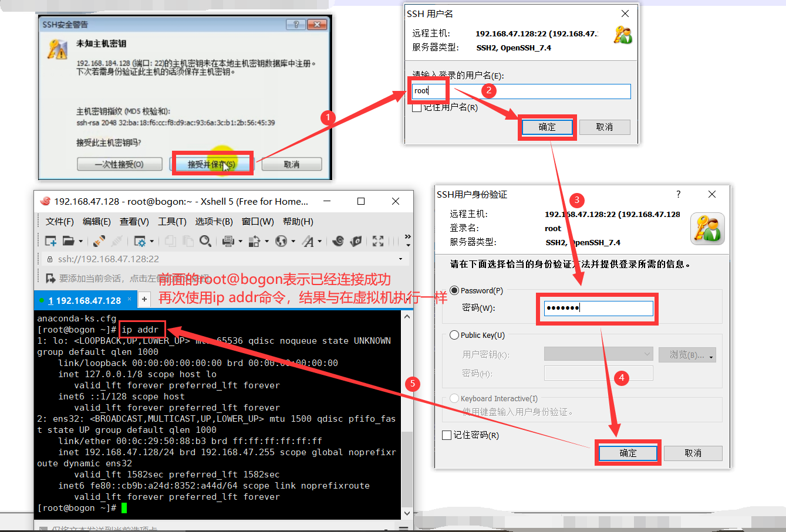Click the Disconnect icon in Xshell toolbar
Image resolution: width=786 pixels, height=532 pixels.
coord(117,241)
